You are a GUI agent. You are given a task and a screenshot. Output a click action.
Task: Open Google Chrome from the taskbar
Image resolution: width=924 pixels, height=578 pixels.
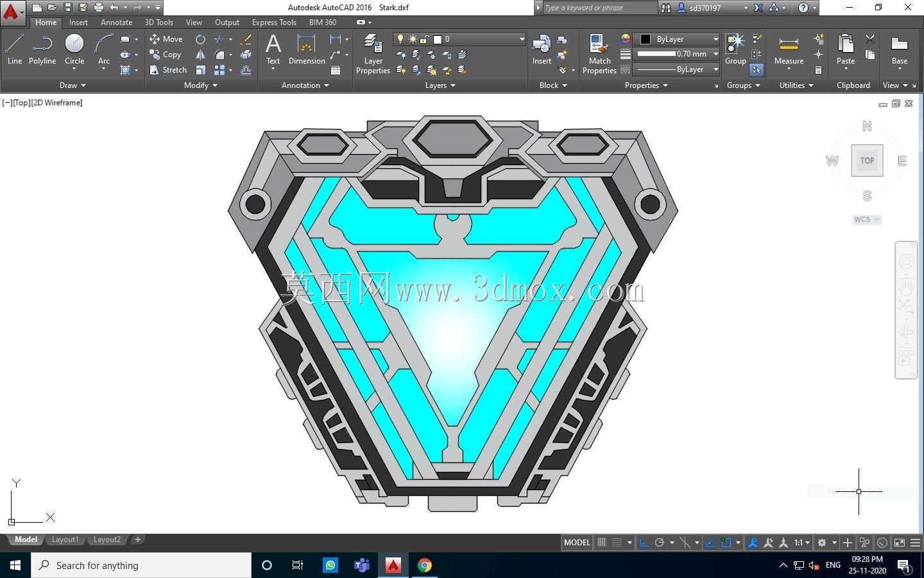click(424, 565)
